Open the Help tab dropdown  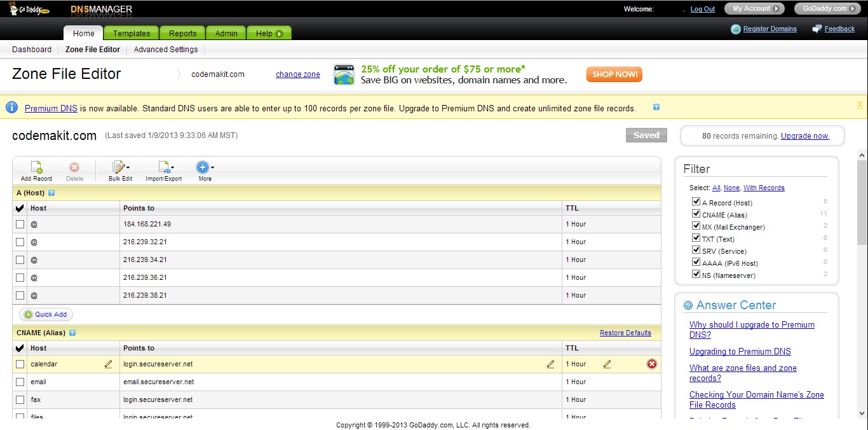269,34
